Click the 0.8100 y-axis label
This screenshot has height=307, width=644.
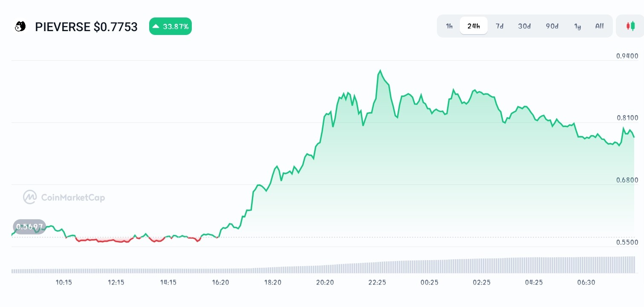click(627, 118)
